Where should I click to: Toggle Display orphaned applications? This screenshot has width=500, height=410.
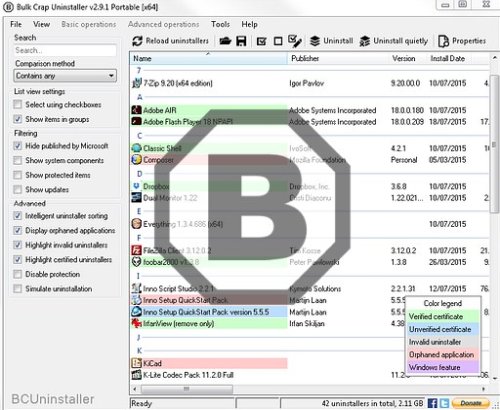pyautogui.click(x=17, y=231)
